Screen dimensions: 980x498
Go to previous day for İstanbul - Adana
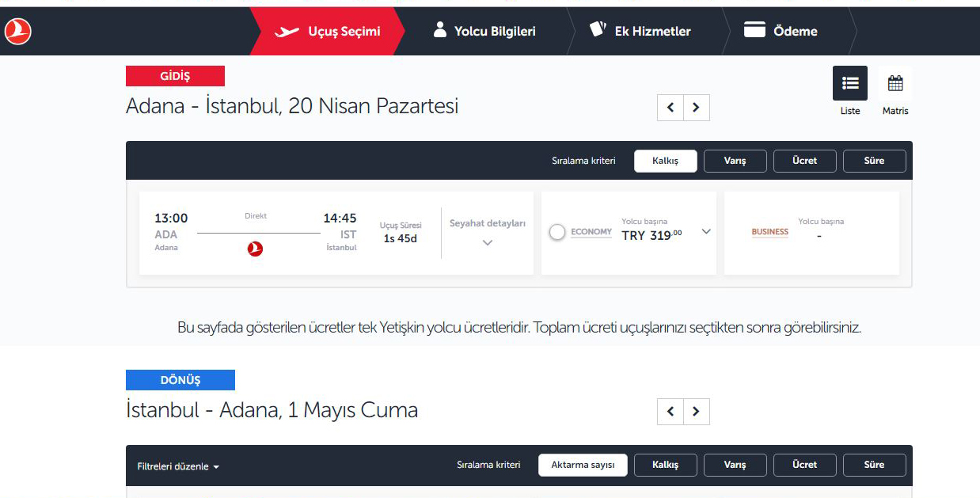(x=670, y=412)
